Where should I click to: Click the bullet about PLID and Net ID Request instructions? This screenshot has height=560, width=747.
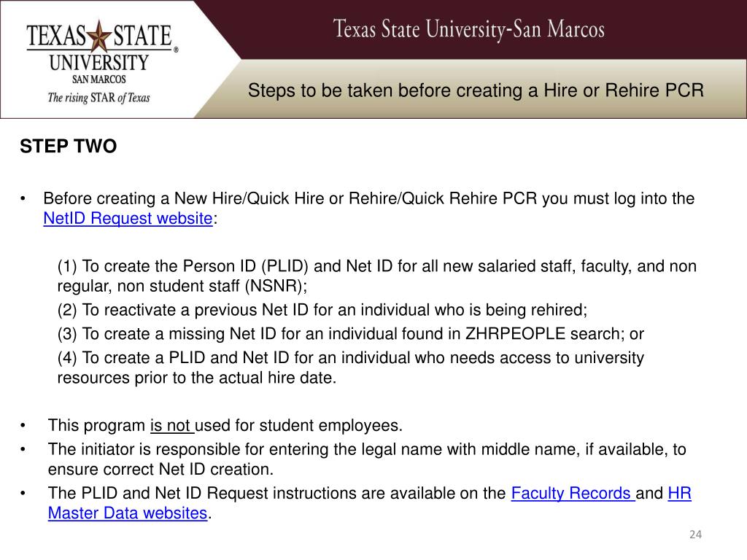370,503
